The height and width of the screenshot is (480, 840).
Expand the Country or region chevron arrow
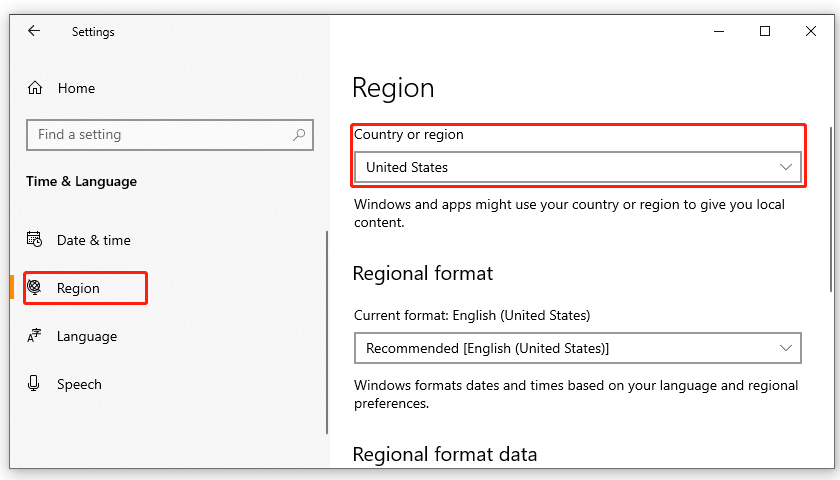pos(786,167)
